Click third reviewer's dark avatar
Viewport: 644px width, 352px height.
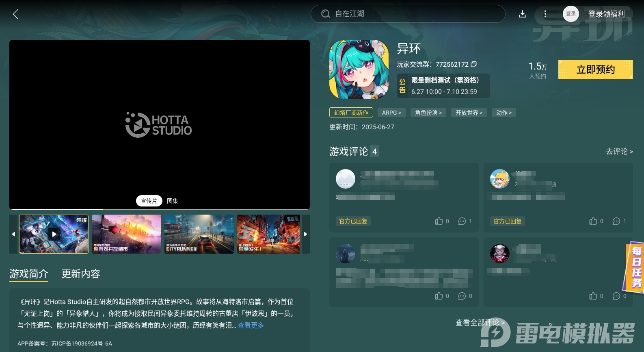(x=346, y=254)
